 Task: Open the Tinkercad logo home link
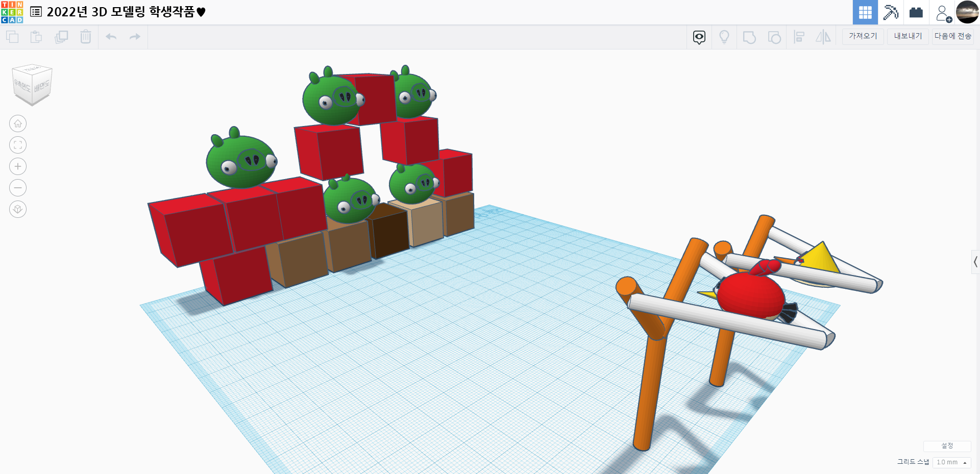point(12,12)
